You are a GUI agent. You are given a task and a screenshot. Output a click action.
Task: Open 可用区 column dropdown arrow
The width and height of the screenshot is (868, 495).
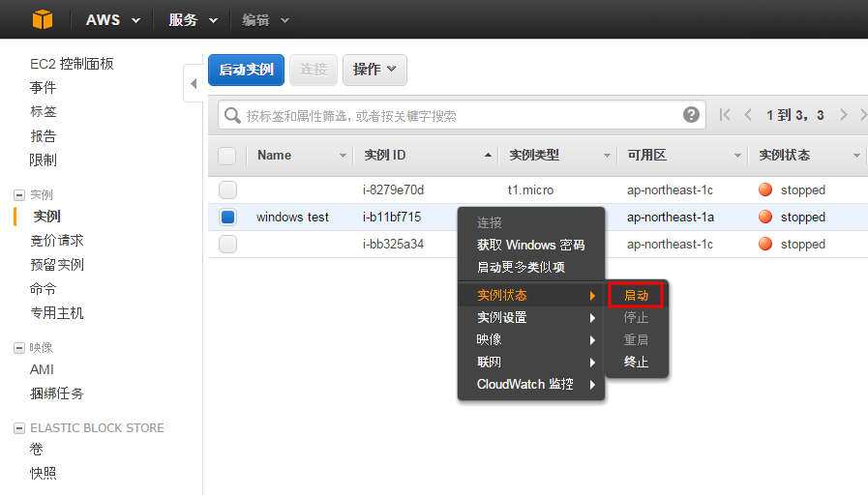[x=737, y=156]
